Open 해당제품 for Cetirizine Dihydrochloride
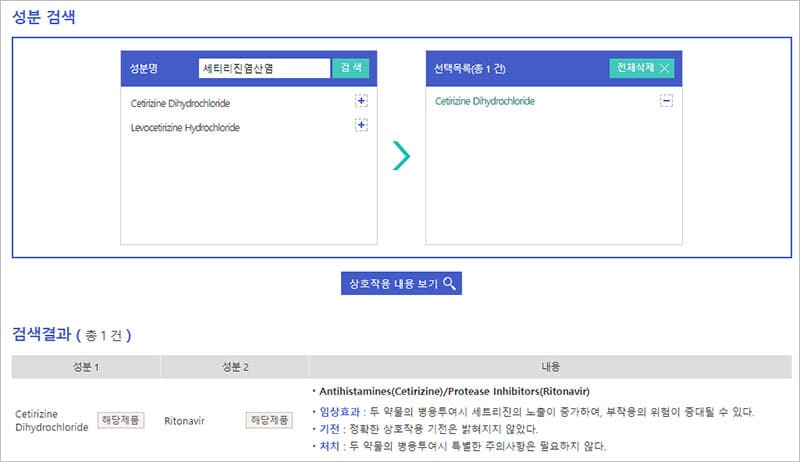Viewport: 800px width, 462px height. tap(120, 420)
